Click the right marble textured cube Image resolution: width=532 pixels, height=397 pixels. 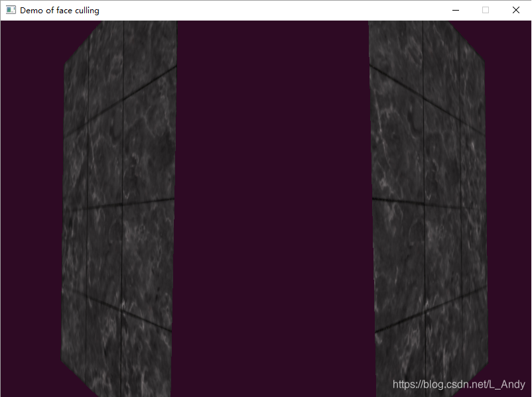click(x=429, y=209)
